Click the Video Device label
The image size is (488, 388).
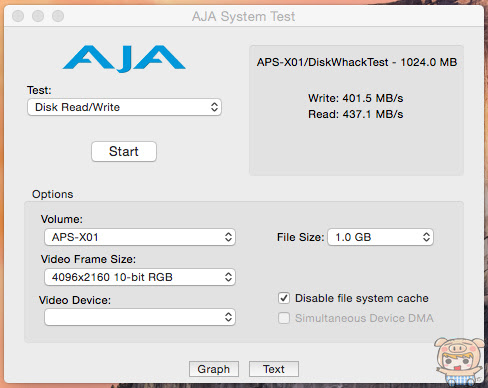pos(75,300)
